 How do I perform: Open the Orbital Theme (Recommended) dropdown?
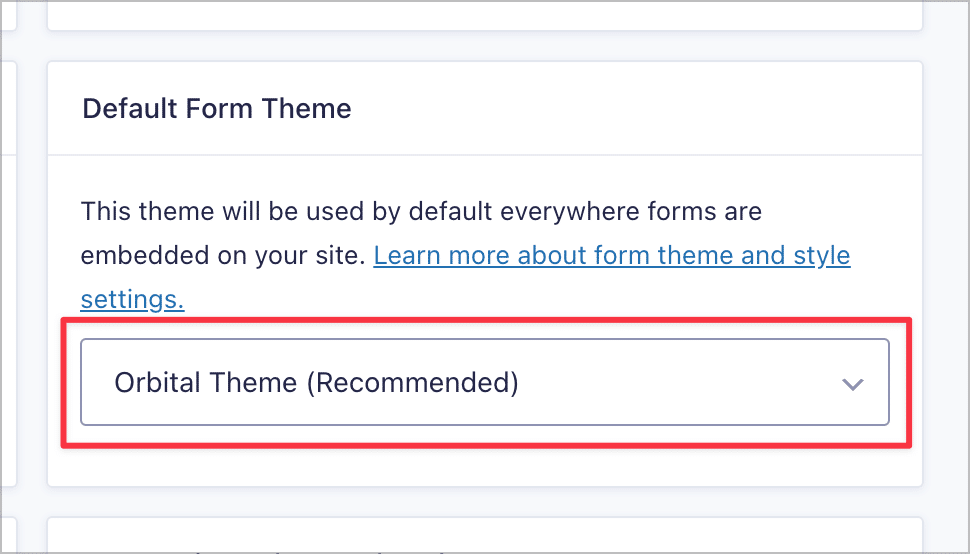[x=484, y=382]
